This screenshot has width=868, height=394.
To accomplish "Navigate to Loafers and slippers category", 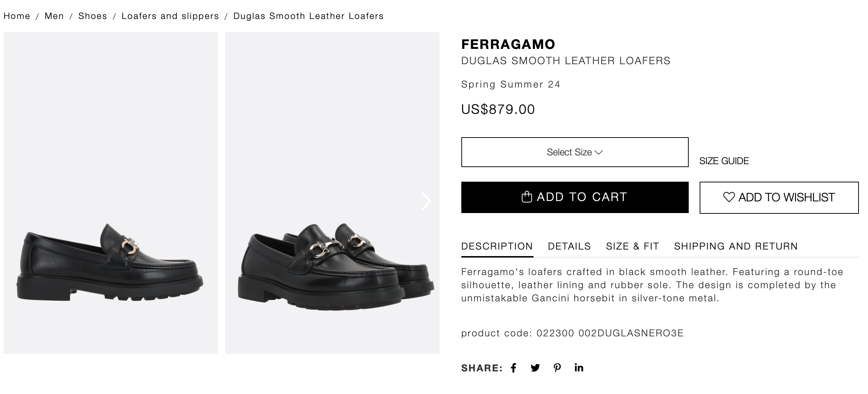I will click(170, 16).
